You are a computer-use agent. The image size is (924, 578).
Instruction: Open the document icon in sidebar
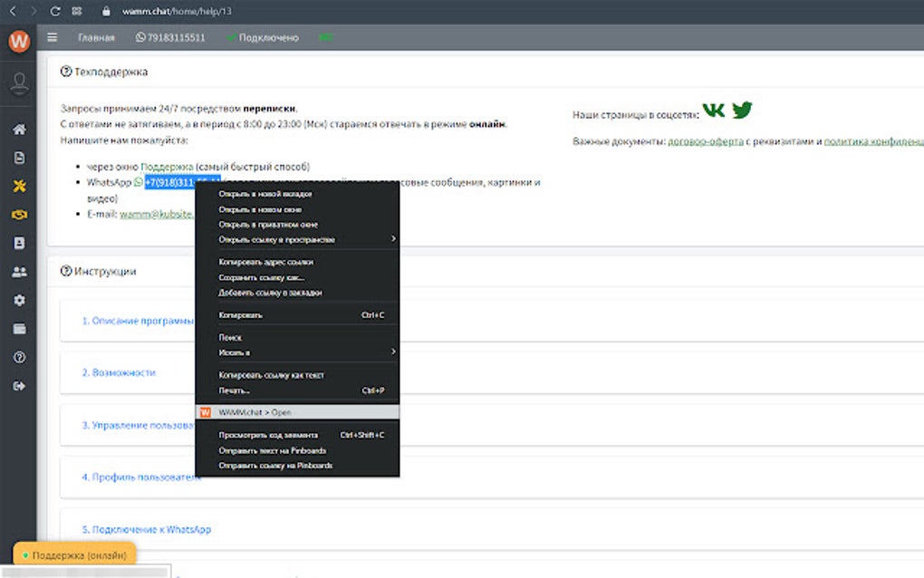(19, 158)
